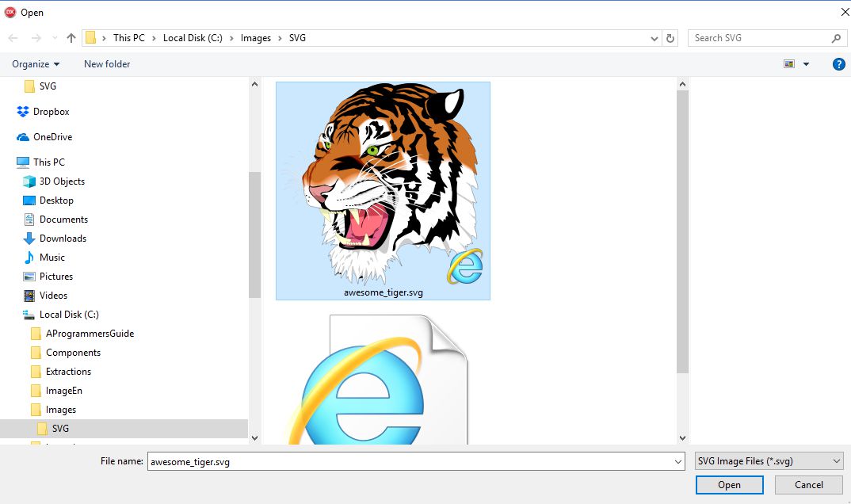Viewport: 851px width, 504px height.
Task: Click the change view icon
Action: coord(789,64)
